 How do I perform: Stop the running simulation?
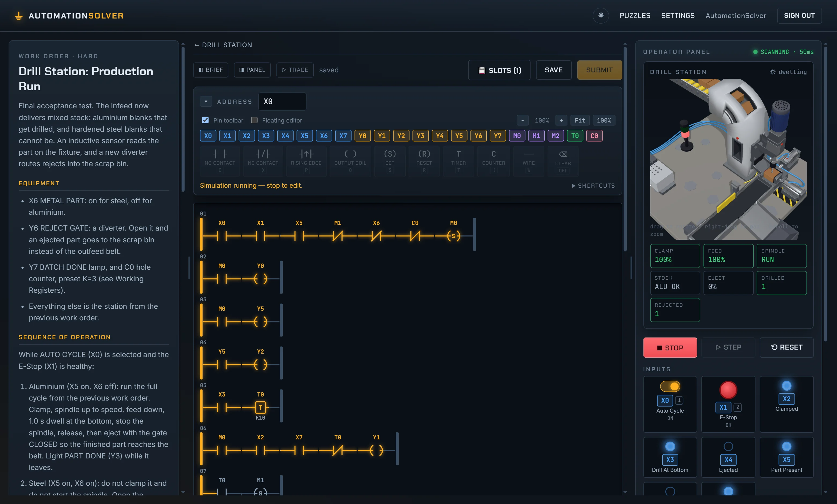point(670,347)
